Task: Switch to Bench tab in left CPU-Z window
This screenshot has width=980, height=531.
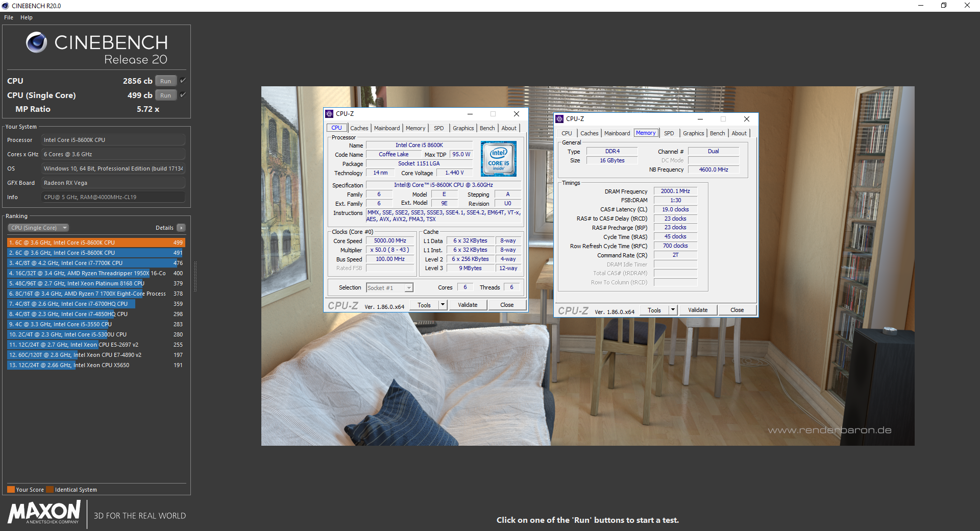Action: (x=487, y=128)
